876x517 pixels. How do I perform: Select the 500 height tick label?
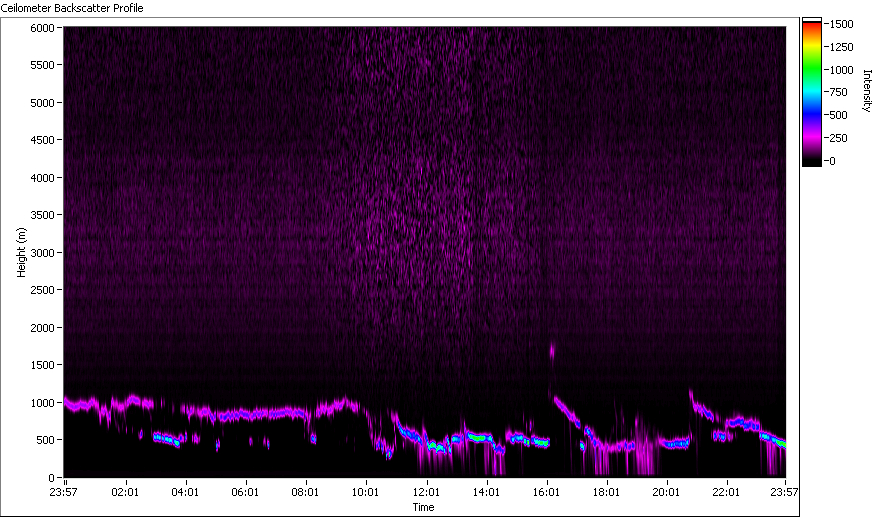[45, 440]
